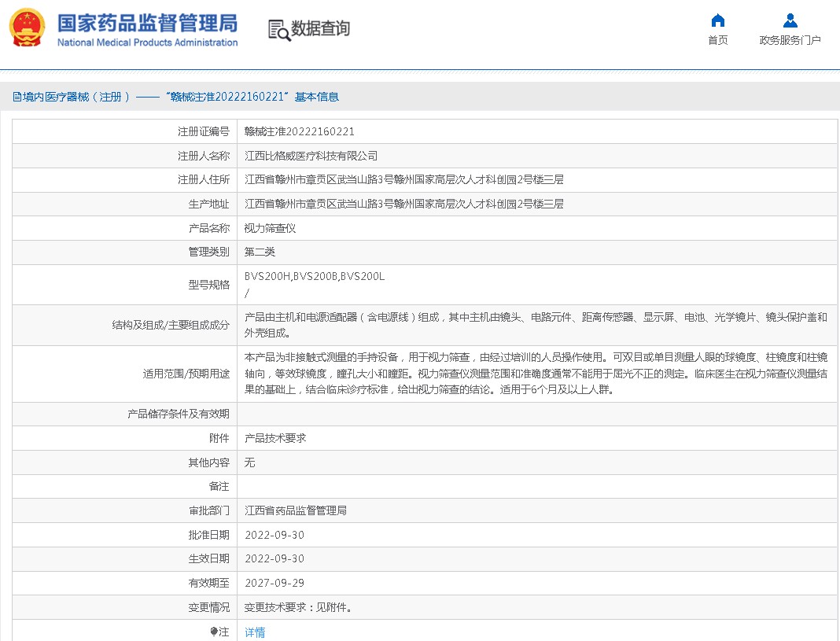This screenshot has height=641, width=840.
Task: Click the 产品名称 row label
Action: 209,228
